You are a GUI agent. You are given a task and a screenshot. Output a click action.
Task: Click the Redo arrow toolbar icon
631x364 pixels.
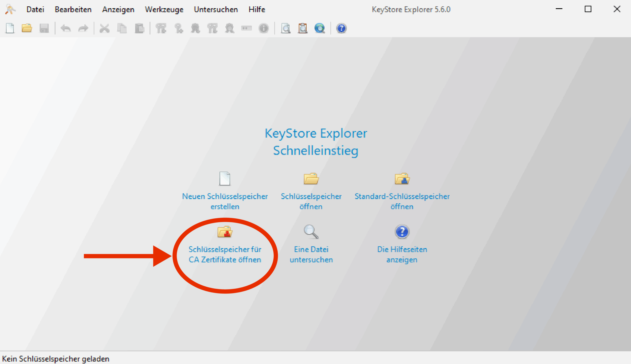pyautogui.click(x=83, y=28)
